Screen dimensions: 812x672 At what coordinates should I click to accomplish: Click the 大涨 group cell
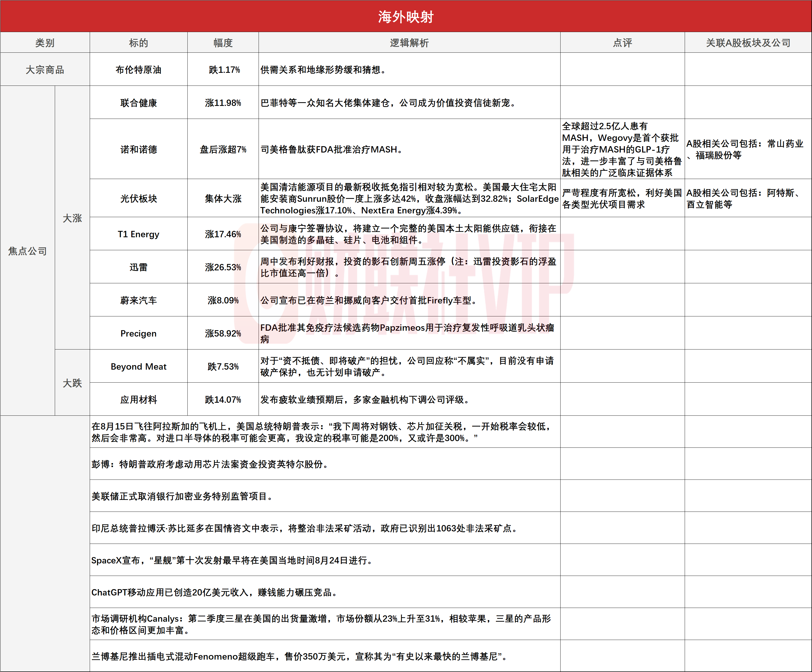tap(72, 218)
